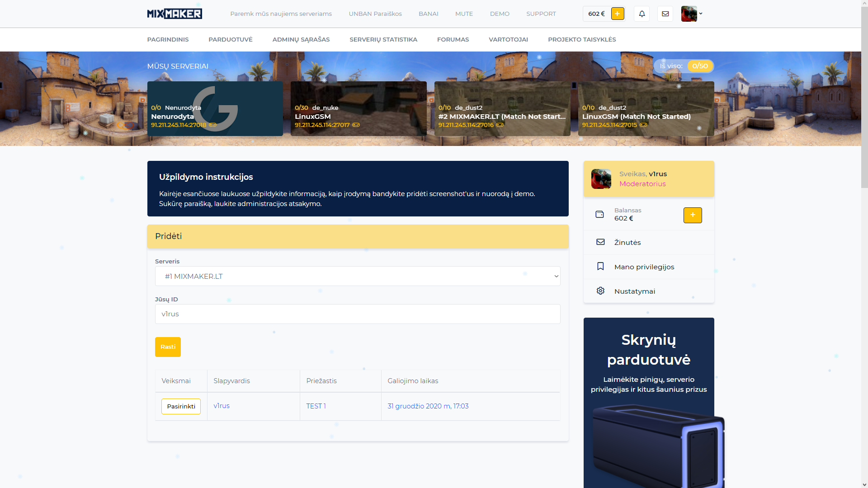The width and height of the screenshot is (868, 488).
Task: Click the Moderatorius role label
Action: [x=642, y=184]
